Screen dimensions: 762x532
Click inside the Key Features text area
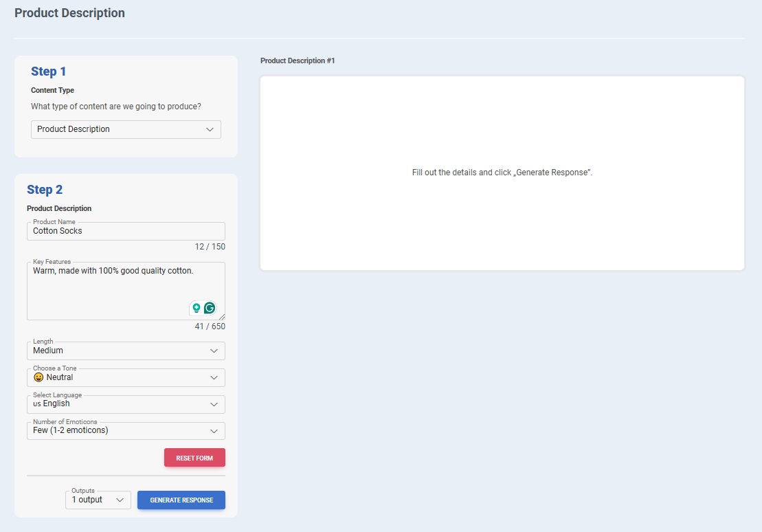(110, 289)
